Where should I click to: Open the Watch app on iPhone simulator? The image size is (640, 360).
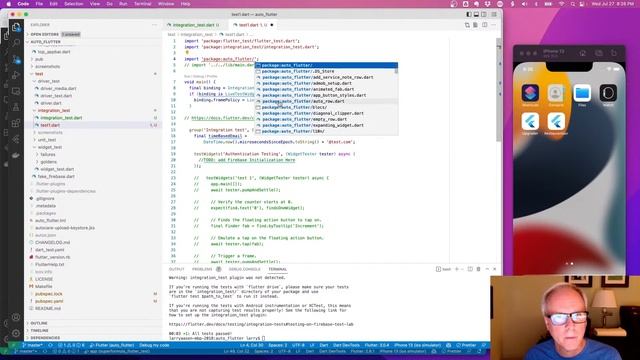tap(608, 93)
